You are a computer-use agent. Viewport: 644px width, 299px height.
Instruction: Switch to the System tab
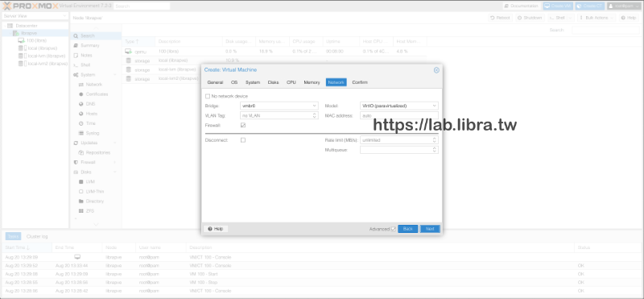(253, 82)
